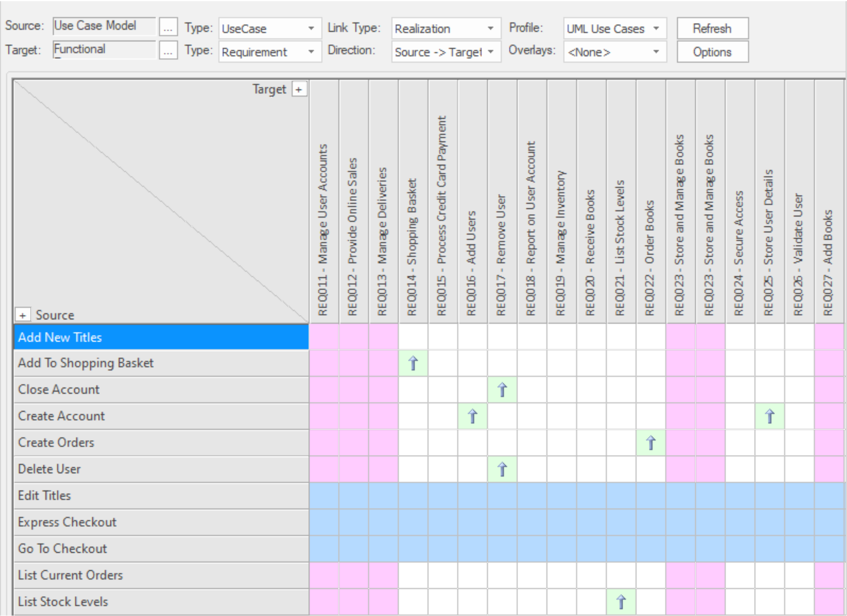The image size is (847, 616).
Task: Open Source package browse ellipsis button
Action: point(168,28)
